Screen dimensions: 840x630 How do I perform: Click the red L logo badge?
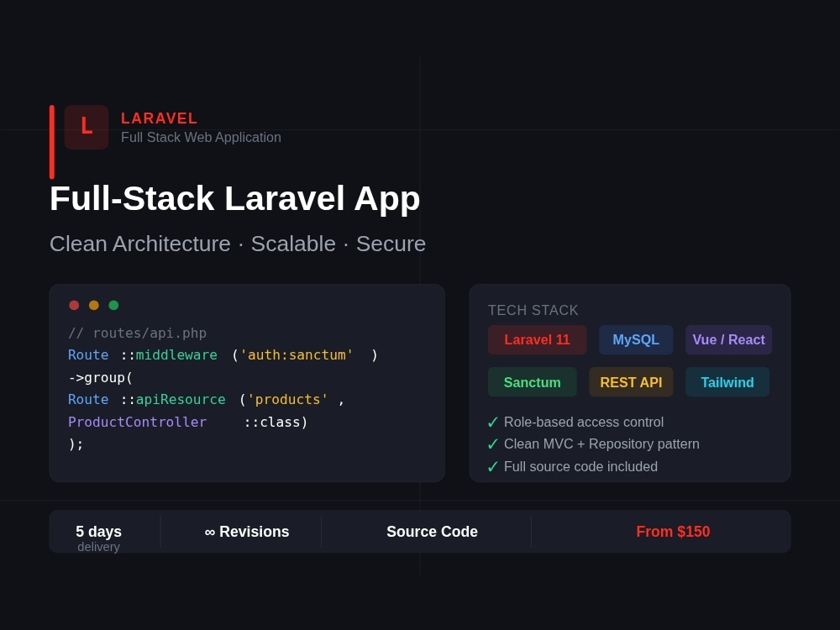[x=87, y=127]
